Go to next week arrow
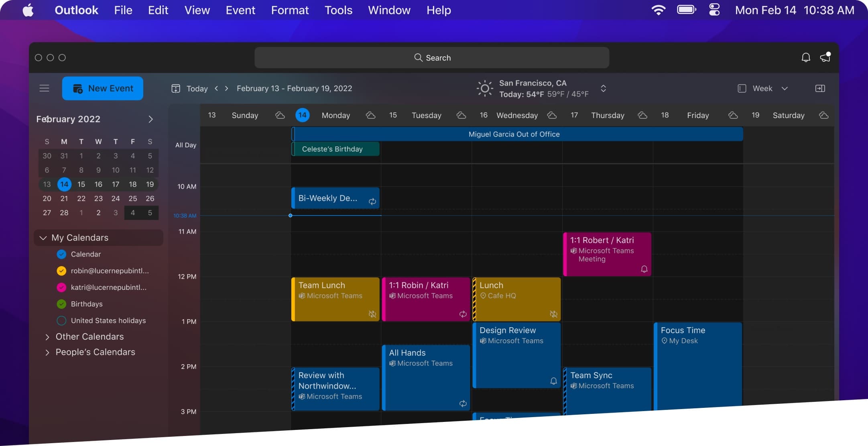The width and height of the screenshot is (868, 446). click(227, 88)
